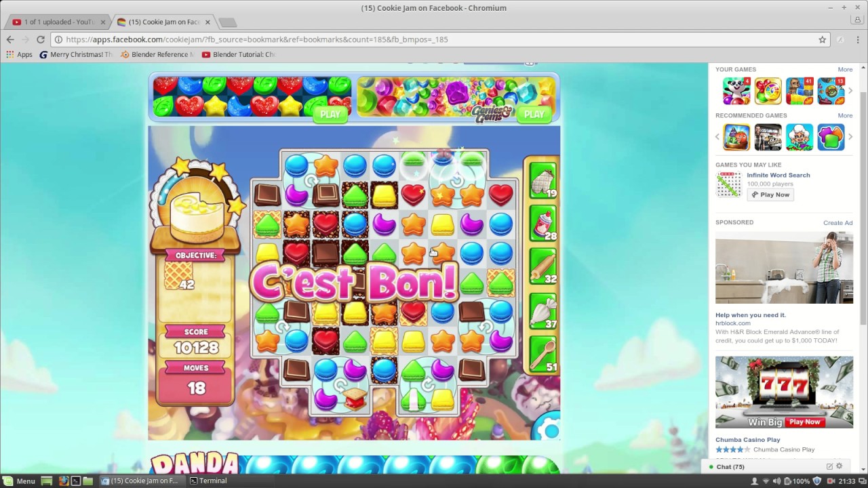This screenshot has height=488, width=868.
Task: Open the jelly blocks recommended game icon
Action: point(831,137)
